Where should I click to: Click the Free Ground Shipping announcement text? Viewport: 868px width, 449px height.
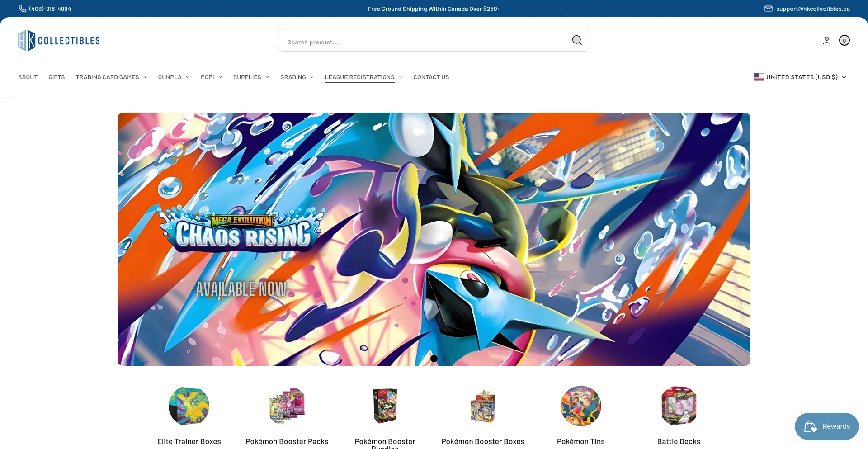point(434,9)
